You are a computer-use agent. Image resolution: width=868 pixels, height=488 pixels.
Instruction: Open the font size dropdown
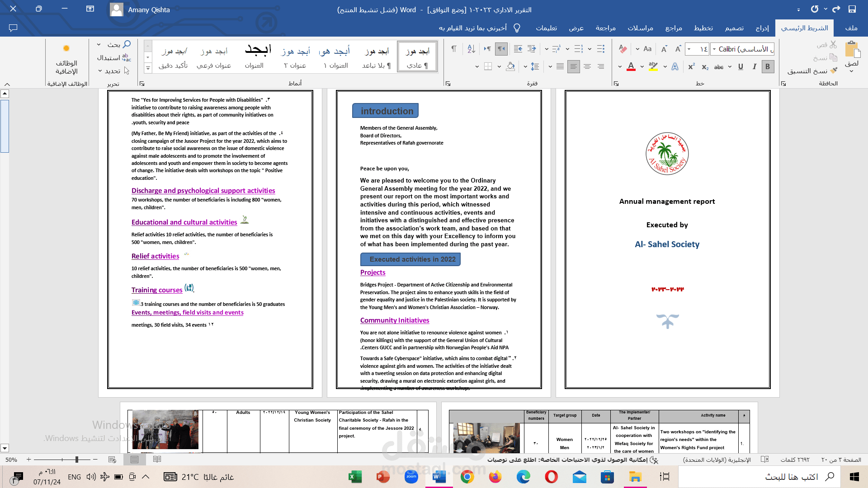click(x=689, y=49)
